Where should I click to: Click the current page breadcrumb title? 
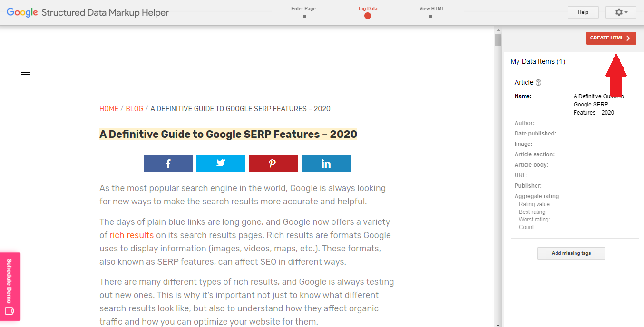tap(241, 109)
